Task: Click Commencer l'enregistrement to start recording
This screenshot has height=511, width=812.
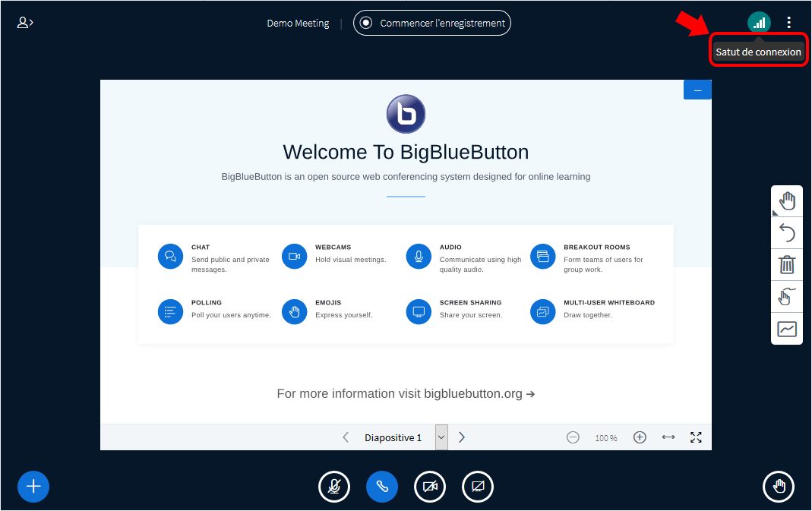Action: tap(431, 23)
